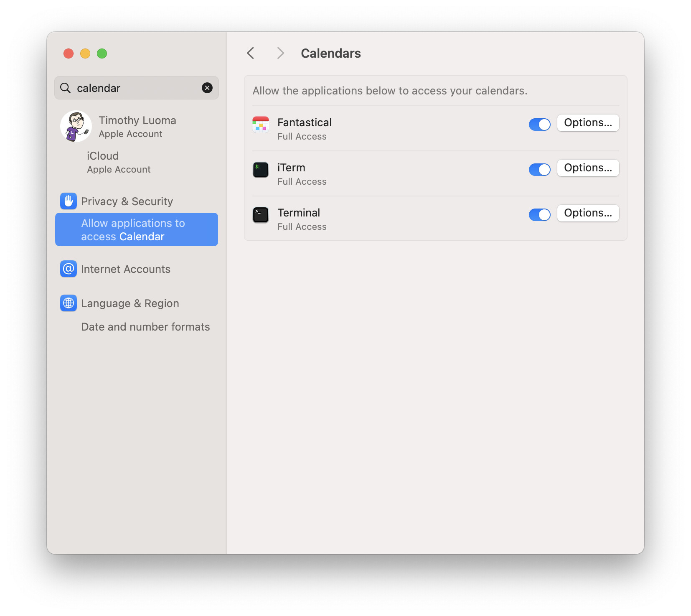The height and width of the screenshot is (616, 691).
Task: Open Options for Fantastical
Action: coord(588,123)
